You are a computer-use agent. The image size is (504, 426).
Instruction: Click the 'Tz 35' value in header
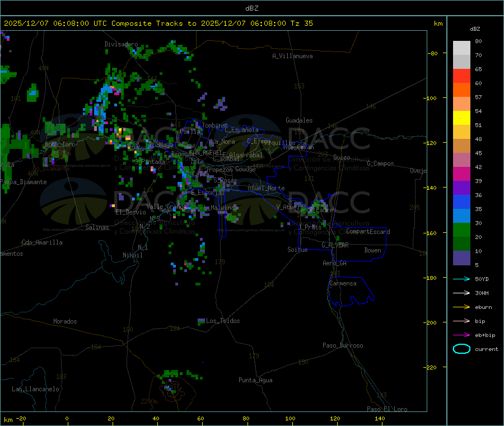coord(301,23)
